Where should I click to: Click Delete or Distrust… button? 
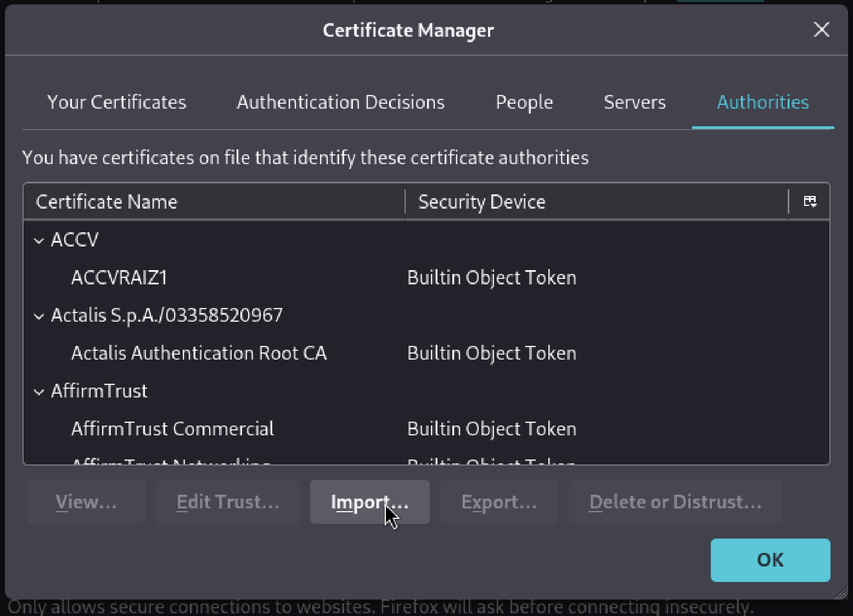coord(676,502)
